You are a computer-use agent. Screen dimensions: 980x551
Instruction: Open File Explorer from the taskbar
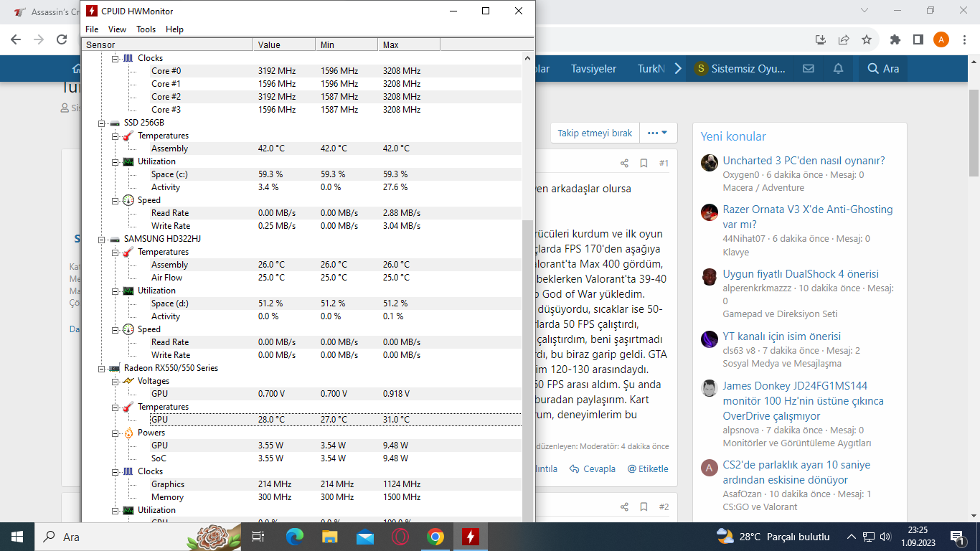pyautogui.click(x=330, y=536)
